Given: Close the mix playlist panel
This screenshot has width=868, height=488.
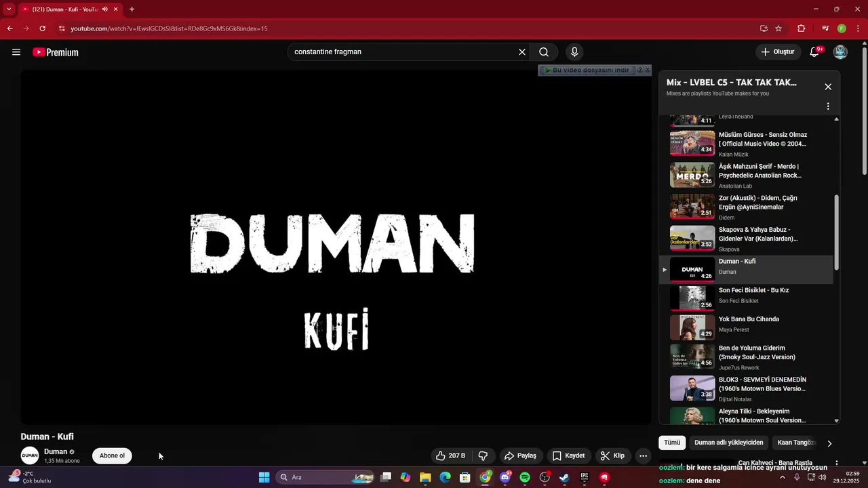Looking at the screenshot, I should (x=828, y=87).
